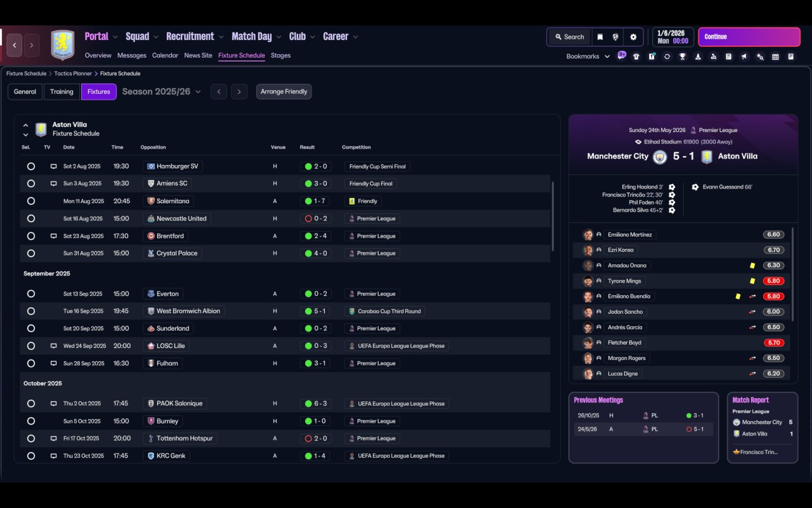The height and width of the screenshot is (508, 812).
Task: Switch to the Messages tab
Action: tap(132, 55)
